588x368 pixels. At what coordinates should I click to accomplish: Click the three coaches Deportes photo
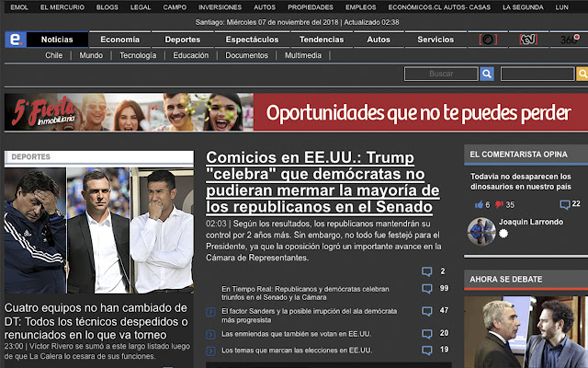(99, 230)
